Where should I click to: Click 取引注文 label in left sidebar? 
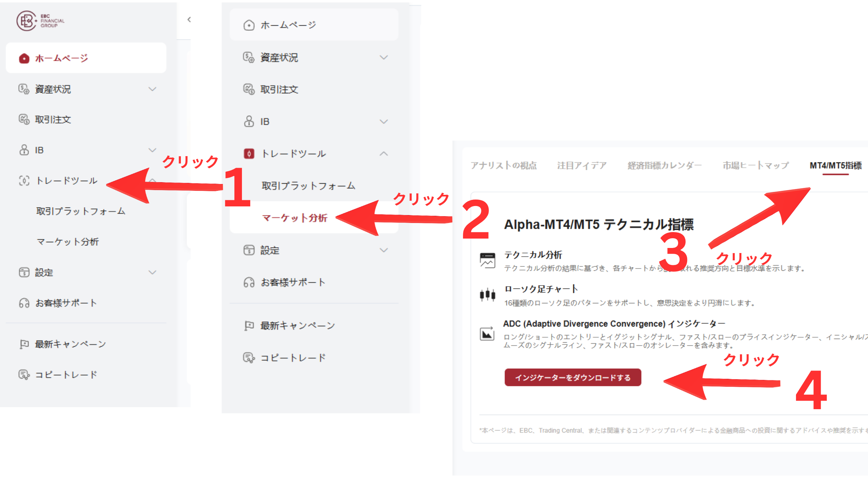click(53, 119)
